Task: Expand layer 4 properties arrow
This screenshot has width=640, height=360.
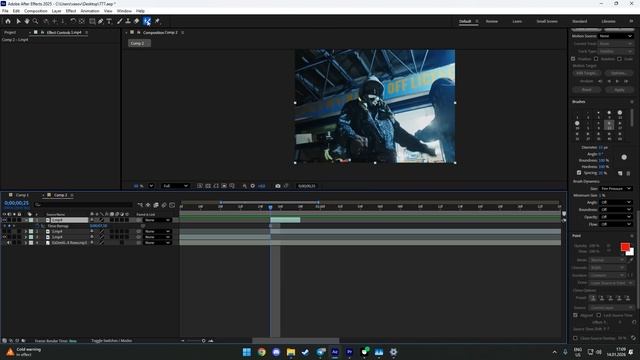Action: click(26, 243)
